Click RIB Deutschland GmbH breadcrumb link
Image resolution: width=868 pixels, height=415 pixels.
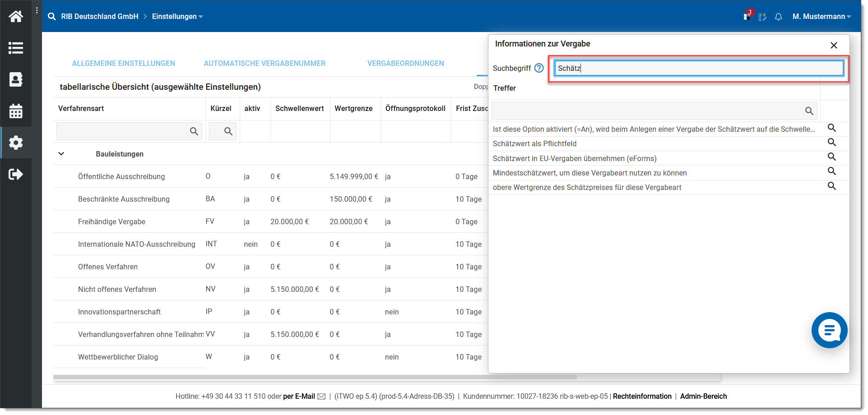point(100,17)
